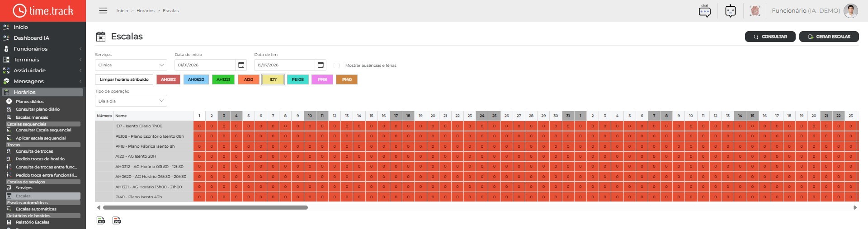Open Escalas automáticas sidebar entry
This screenshot has width=868, height=229.
coord(36,209)
